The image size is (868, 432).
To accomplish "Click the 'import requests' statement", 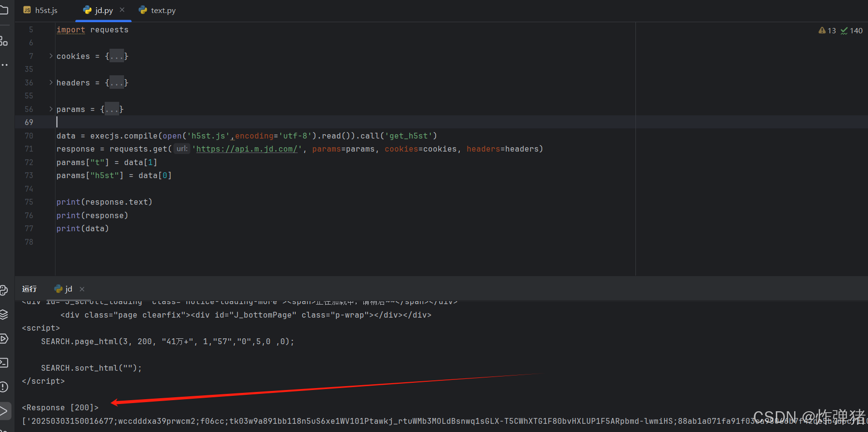I will point(93,29).
